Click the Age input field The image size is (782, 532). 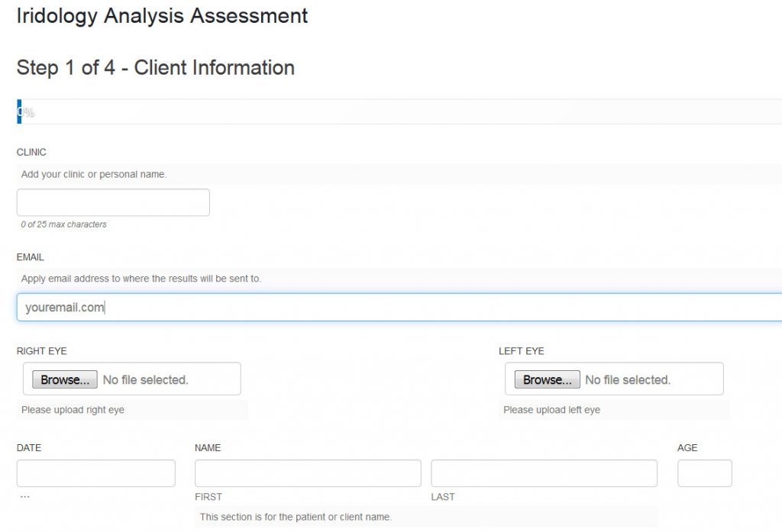[705, 473]
